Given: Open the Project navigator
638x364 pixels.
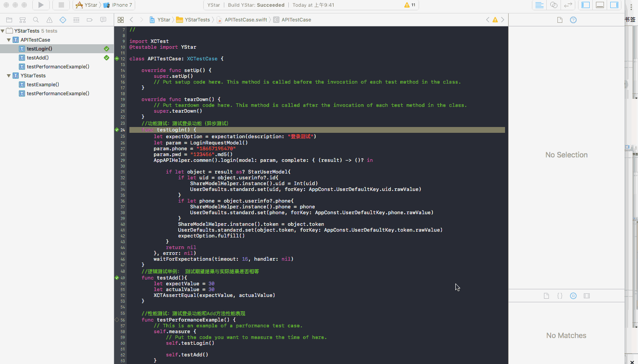Looking at the screenshot, I should (9, 20).
